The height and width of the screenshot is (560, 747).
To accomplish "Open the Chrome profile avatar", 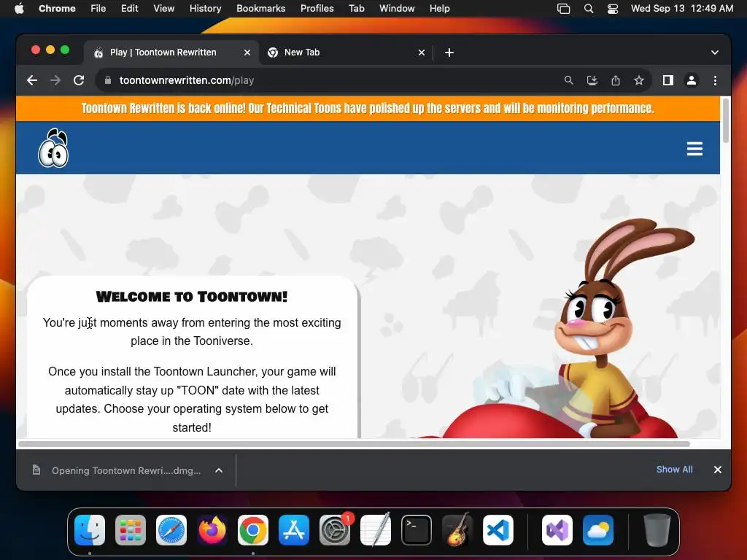I will pos(692,80).
